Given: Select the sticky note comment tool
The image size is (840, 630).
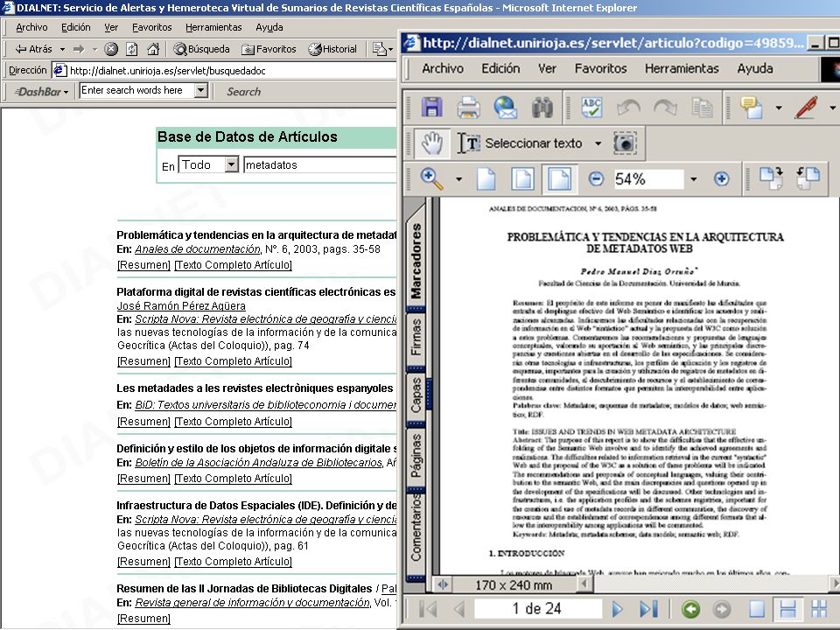Looking at the screenshot, I should tap(752, 107).
